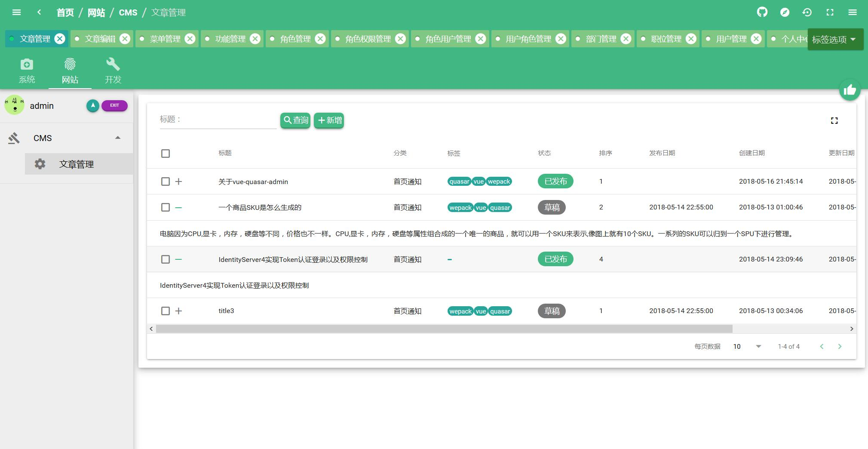The width and height of the screenshot is (868, 449).
Task: Open the right-side hamburger menu
Action: click(853, 12)
